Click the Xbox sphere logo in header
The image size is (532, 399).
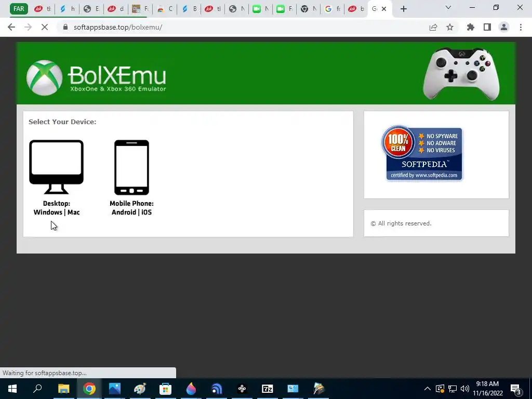[x=45, y=78]
